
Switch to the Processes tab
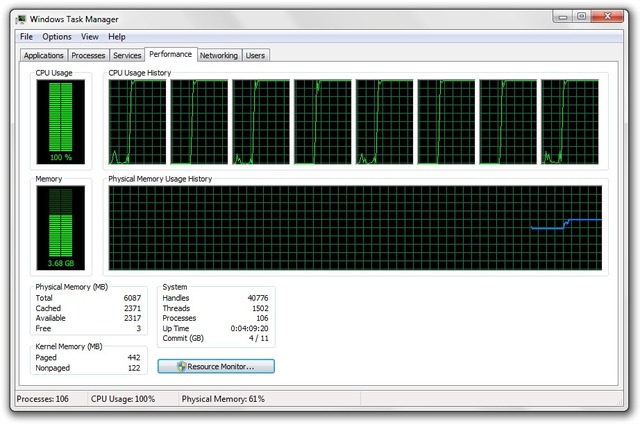coord(88,55)
